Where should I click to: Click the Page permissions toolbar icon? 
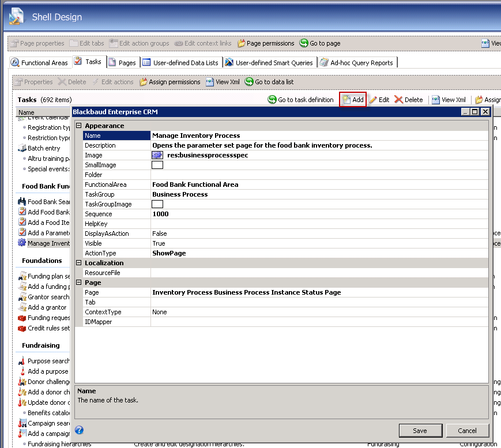(x=241, y=43)
